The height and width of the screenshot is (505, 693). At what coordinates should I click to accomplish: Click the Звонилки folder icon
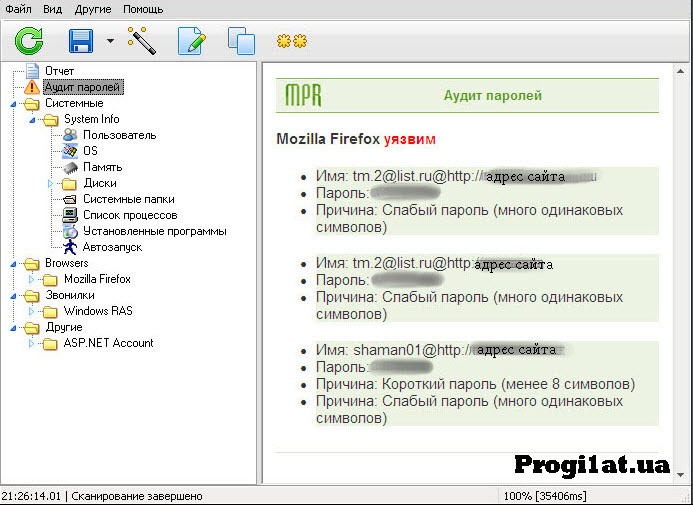[x=31, y=295]
